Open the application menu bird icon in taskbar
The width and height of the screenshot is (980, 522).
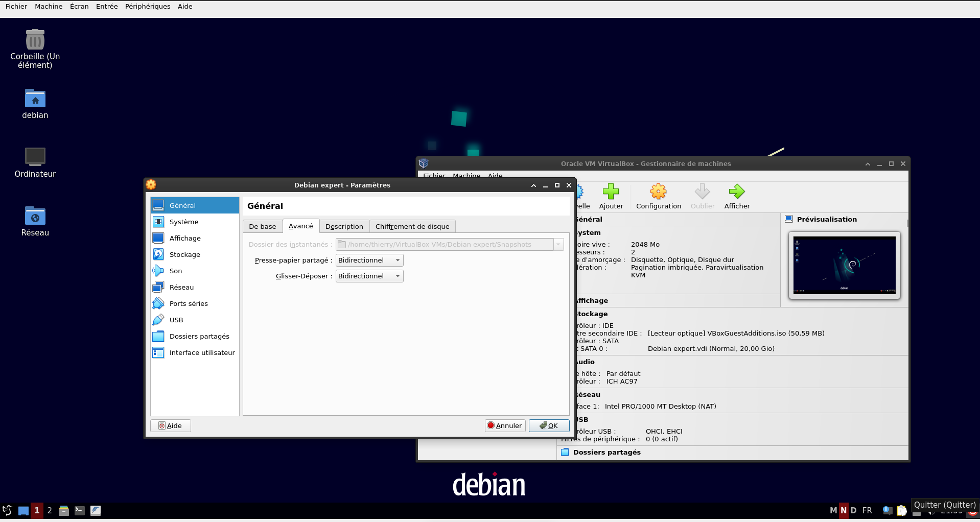point(7,510)
